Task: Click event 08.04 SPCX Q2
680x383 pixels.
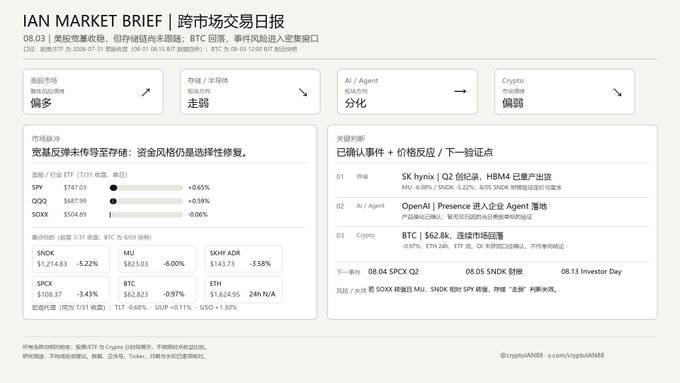Action: click(x=393, y=272)
